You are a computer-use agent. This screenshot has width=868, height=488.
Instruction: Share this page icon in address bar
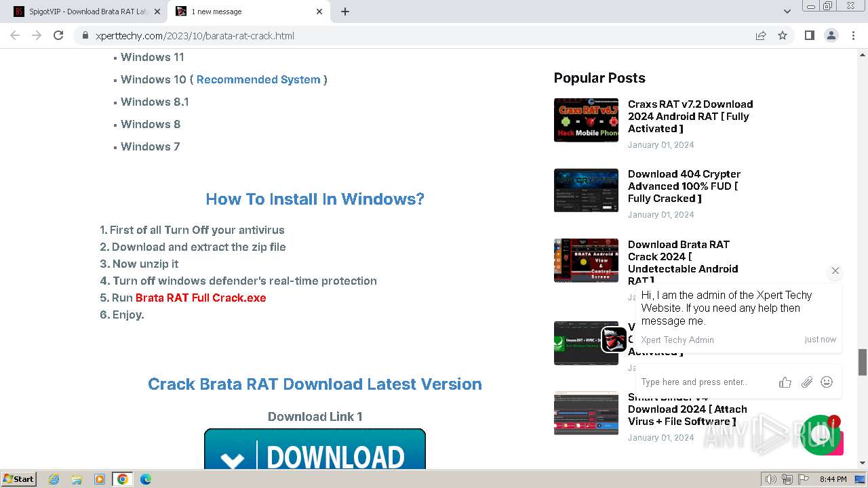tap(761, 35)
